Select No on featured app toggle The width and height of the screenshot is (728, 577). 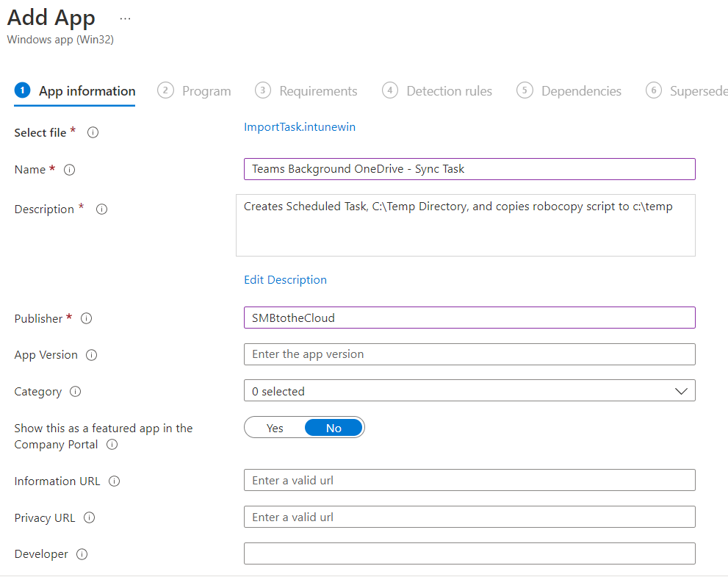[334, 428]
